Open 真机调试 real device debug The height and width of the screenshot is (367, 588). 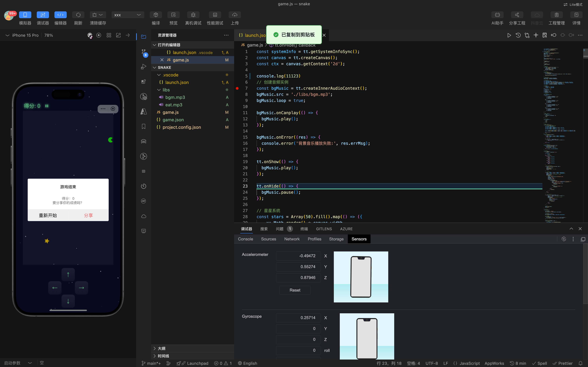pyautogui.click(x=193, y=15)
